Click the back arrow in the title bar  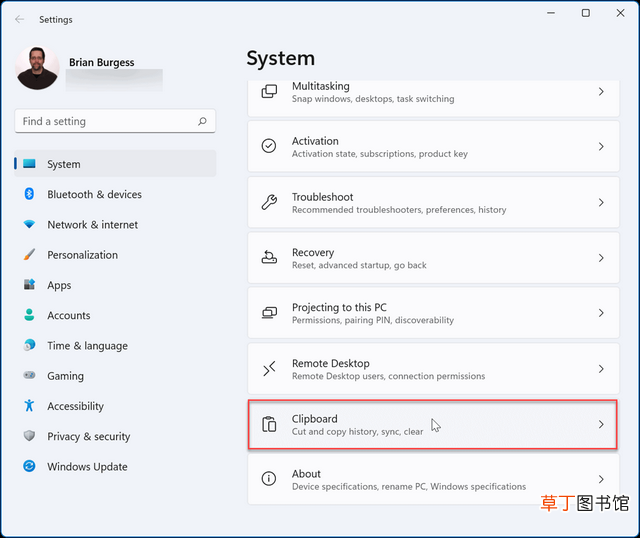[x=19, y=19]
